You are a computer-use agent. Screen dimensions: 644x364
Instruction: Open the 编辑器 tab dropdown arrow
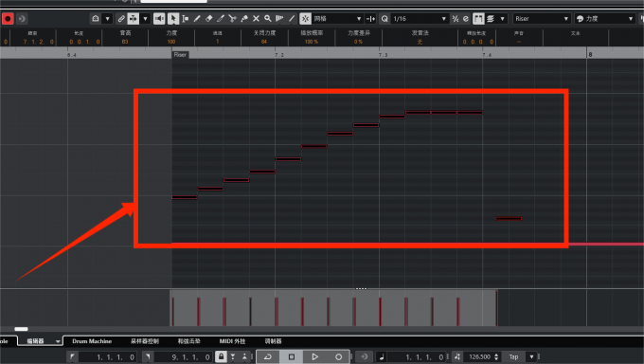tap(58, 341)
